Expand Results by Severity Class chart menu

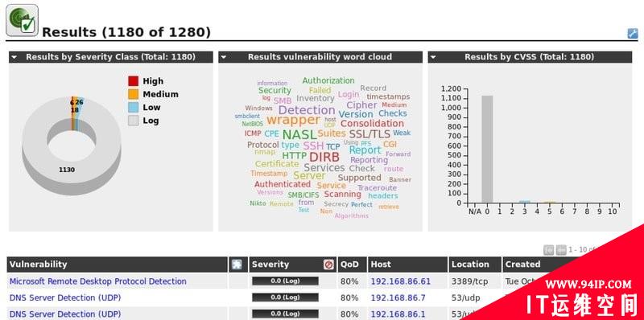14,57
